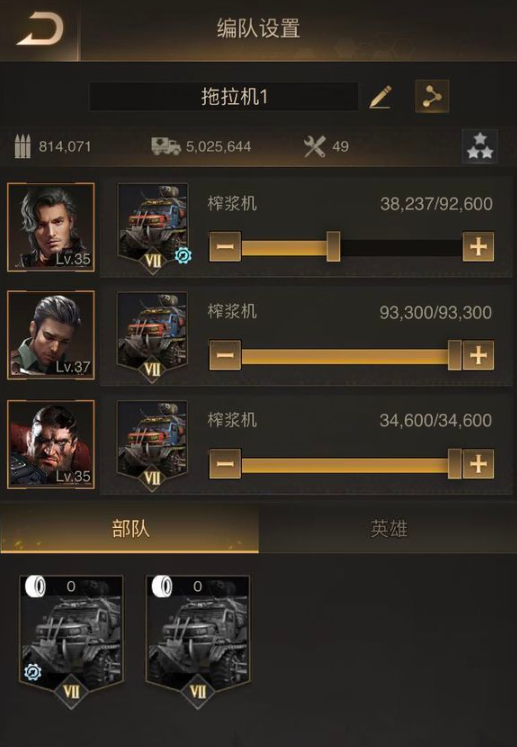This screenshot has width=517, height=747.
Task: Click the pencil edit name icon
Action: click(x=381, y=97)
